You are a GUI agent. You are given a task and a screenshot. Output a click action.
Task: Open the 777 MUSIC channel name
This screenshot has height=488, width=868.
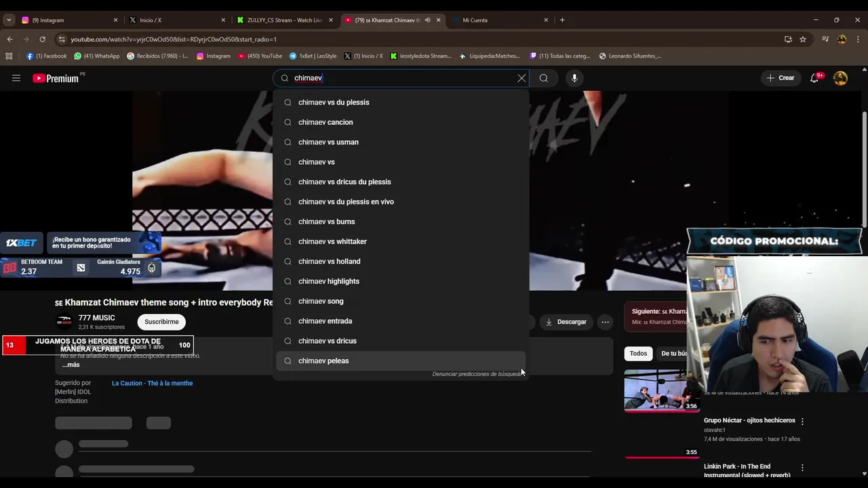pyautogui.click(x=96, y=318)
